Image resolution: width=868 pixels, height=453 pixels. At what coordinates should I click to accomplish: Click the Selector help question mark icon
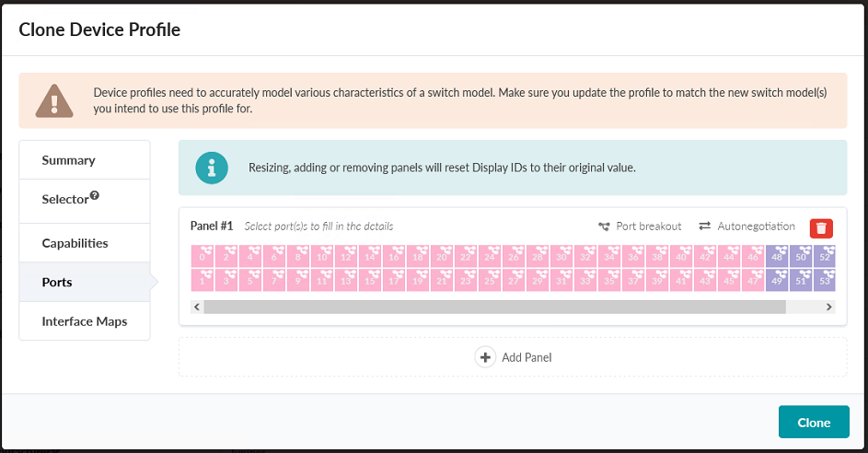tap(95, 196)
